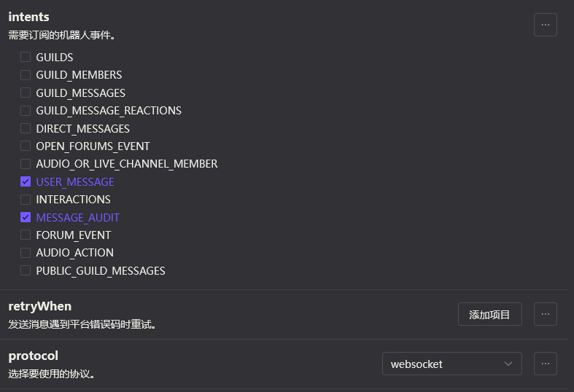Open the websocket protocol dropdown
Image resolution: width=574 pixels, height=392 pixels.
point(451,364)
